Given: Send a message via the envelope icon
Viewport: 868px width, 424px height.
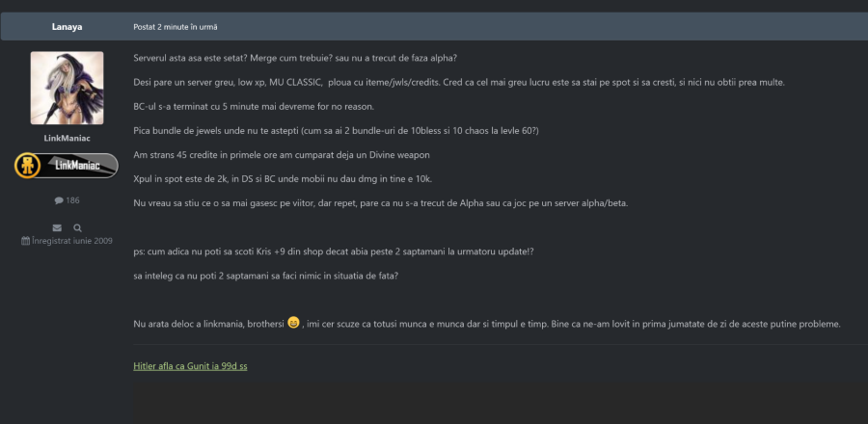Looking at the screenshot, I should coord(57,227).
